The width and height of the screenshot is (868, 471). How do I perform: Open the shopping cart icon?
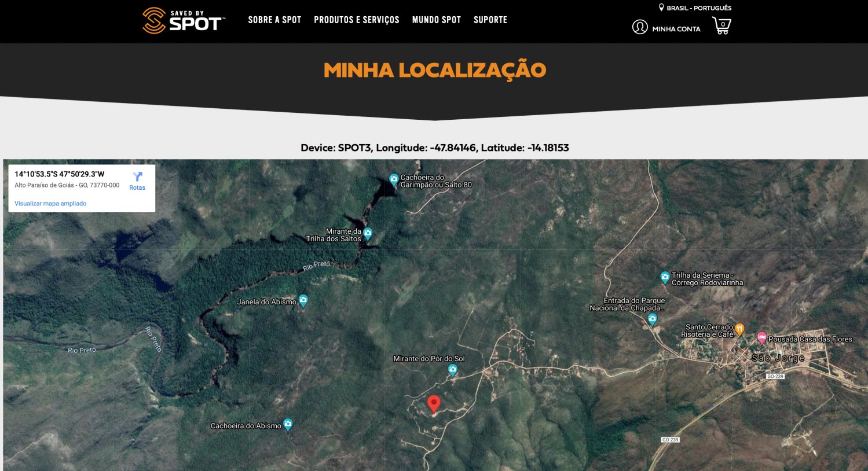point(721,26)
